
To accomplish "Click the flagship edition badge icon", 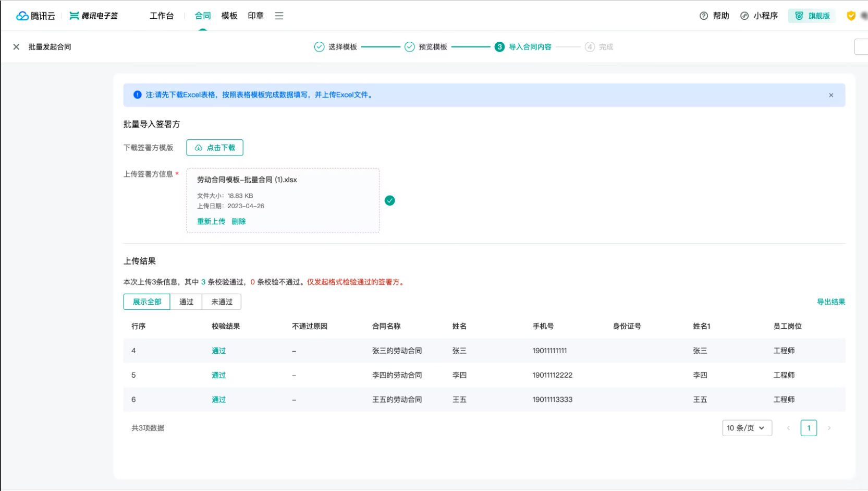I will [x=799, y=16].
